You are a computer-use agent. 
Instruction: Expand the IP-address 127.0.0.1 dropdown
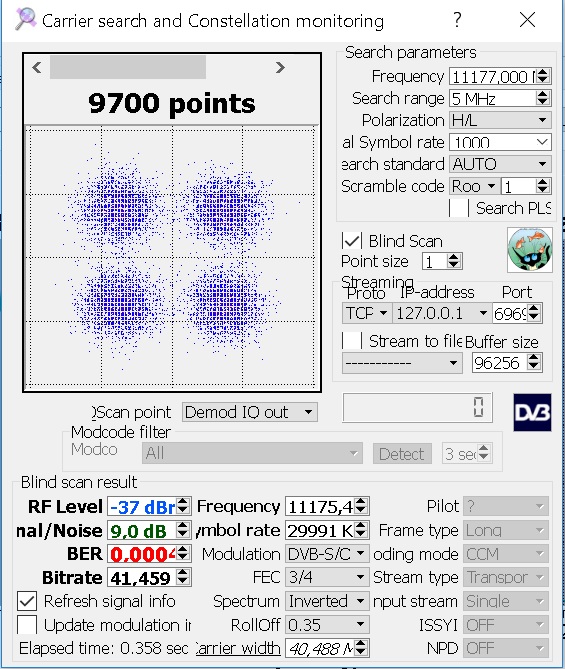[442, 313]
